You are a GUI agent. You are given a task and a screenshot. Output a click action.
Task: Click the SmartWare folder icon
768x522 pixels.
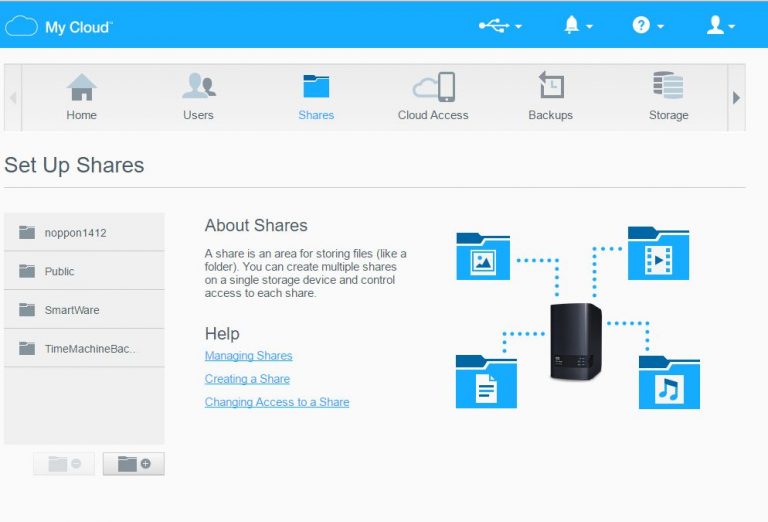coord(27,309)
